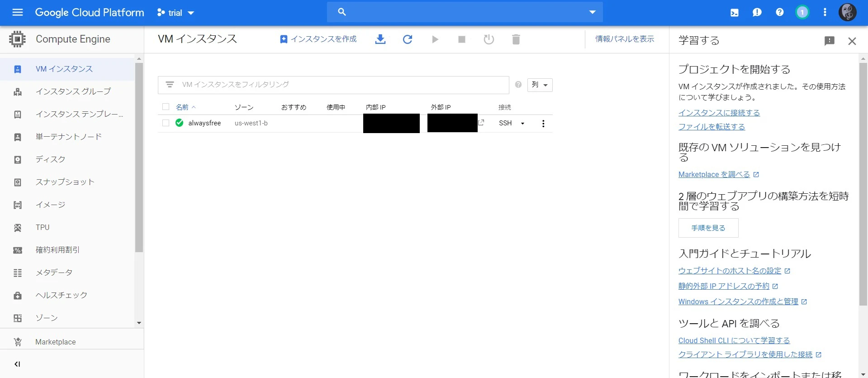
Task: Select VM インスタンス in sidebar
Action: point(67,69)
